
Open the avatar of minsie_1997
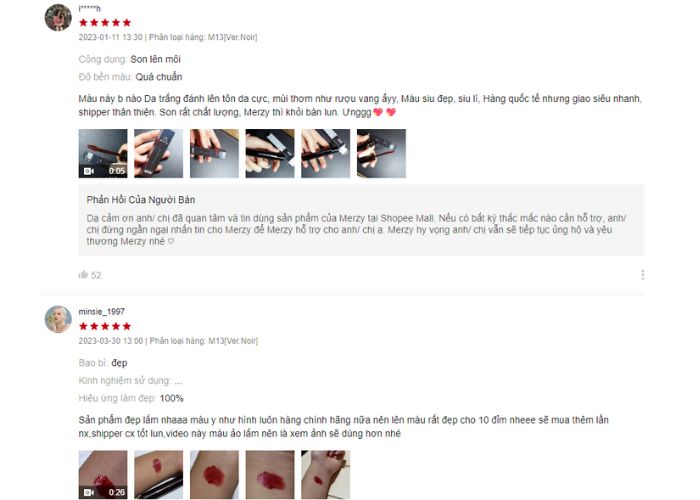tap(58, 319)
